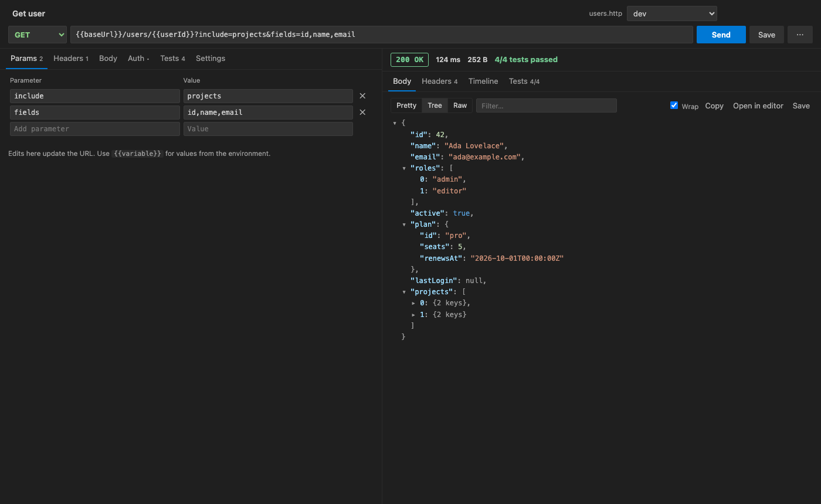Focus the request URL field
821x504 pixels.
(382, 35)
